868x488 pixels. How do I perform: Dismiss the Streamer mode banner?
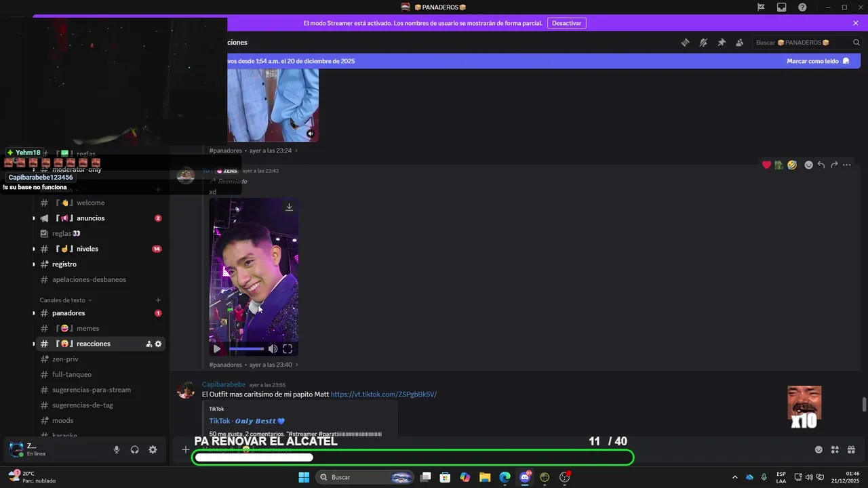click(x=856, y=23)
